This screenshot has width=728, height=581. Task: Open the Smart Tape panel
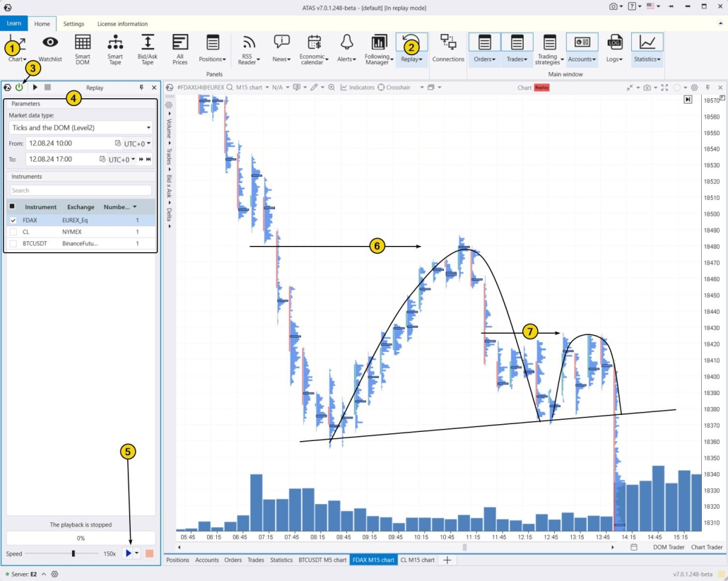[x=115, y=48]
